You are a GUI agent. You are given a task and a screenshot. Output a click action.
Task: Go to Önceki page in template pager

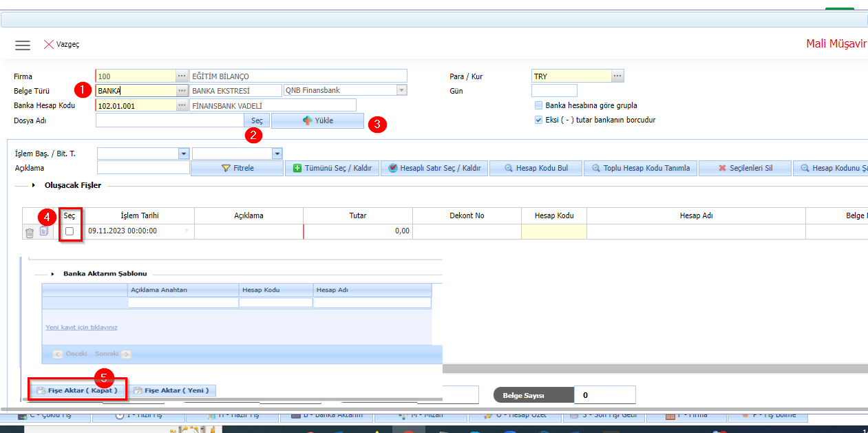click(71, 354)
